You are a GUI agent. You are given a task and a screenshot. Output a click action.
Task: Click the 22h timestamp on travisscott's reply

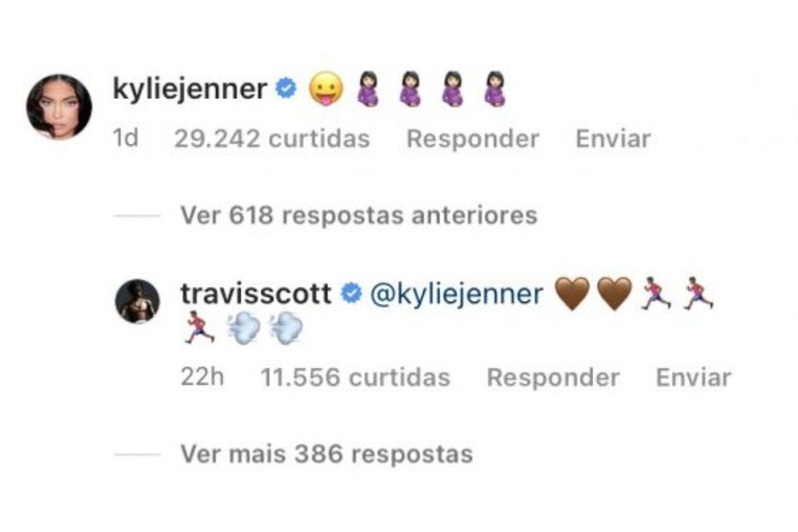[202, 378]
